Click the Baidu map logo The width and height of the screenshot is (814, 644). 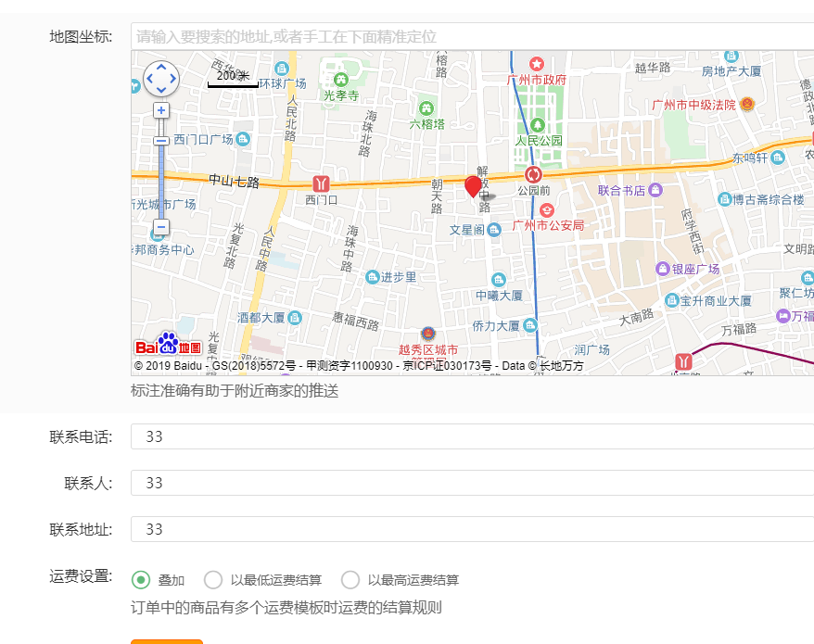point(168,346)
